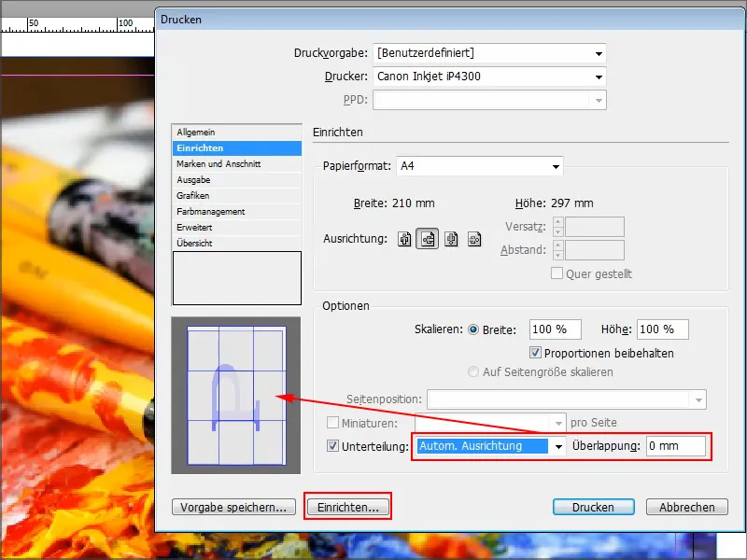The image size is (747, 560).
Task: Select reverse landscape orientation icon
Action: coord(474,239)
